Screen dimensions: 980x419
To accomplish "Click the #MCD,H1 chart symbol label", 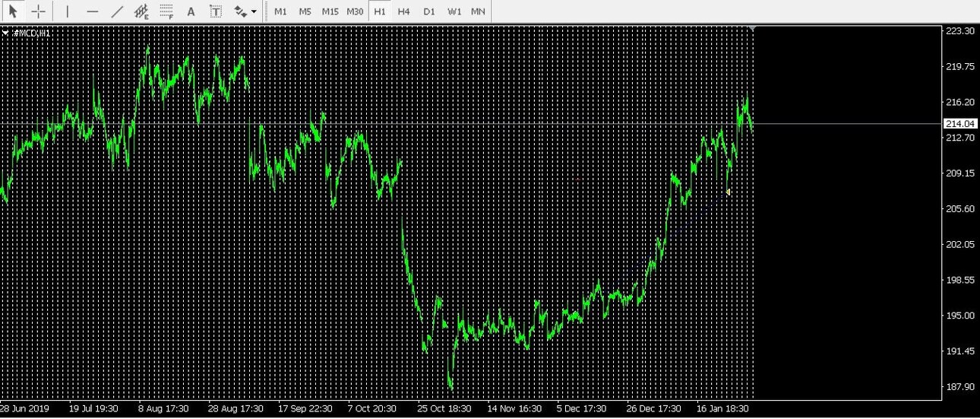I will click(31, 33).
